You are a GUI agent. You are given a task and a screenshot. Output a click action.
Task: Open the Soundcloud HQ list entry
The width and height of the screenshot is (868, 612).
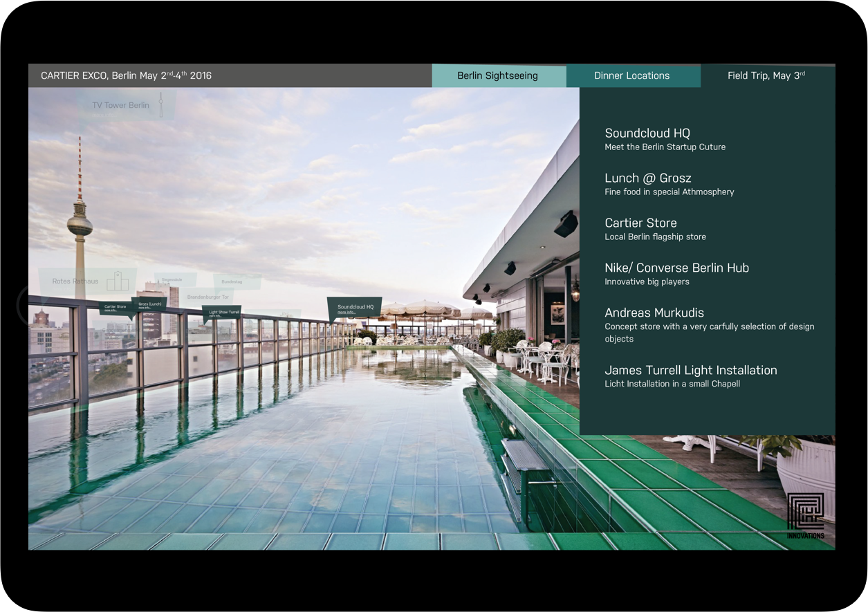665,139
